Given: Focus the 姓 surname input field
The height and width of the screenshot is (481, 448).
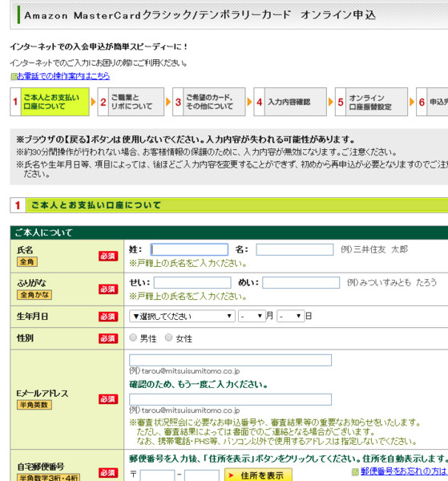Looking at the screenshot, I should [189, 249].
